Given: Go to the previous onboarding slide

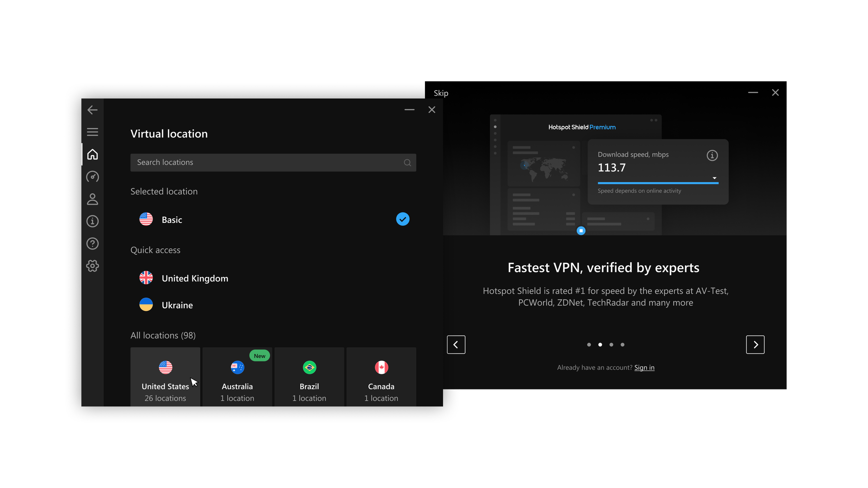Looking at the screenshot, I should pos(456,345).
